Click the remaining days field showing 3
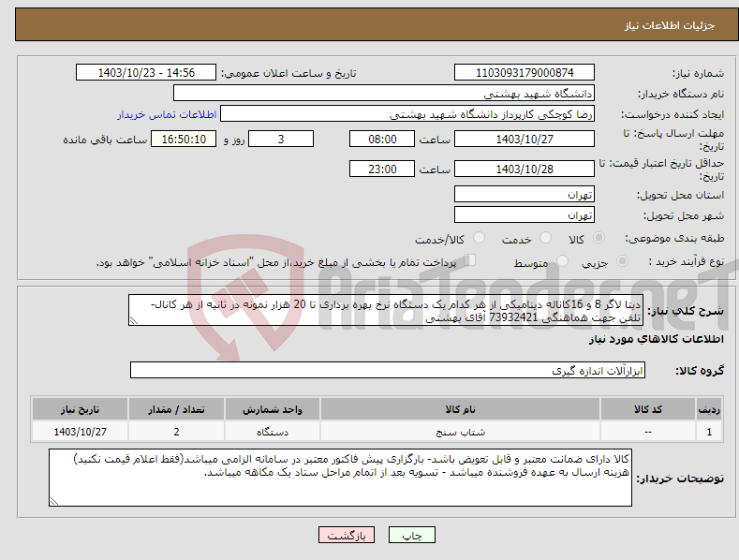The width and height of the screenshot is (739, 560). [x=281, y=139]
